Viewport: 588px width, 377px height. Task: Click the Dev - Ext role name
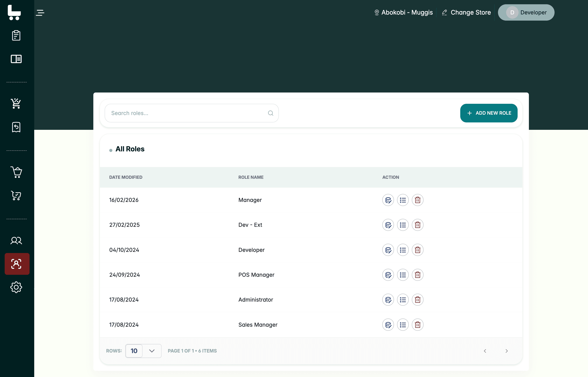tap(250, 225)
